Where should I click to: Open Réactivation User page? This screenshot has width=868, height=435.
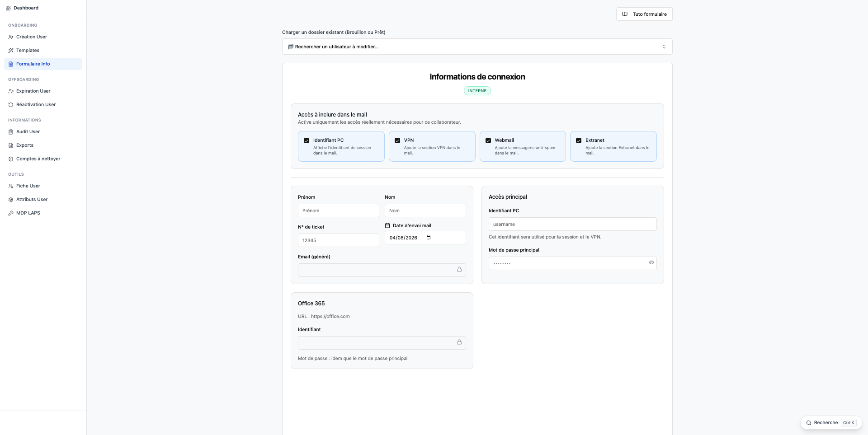click(x=43, y=105)
